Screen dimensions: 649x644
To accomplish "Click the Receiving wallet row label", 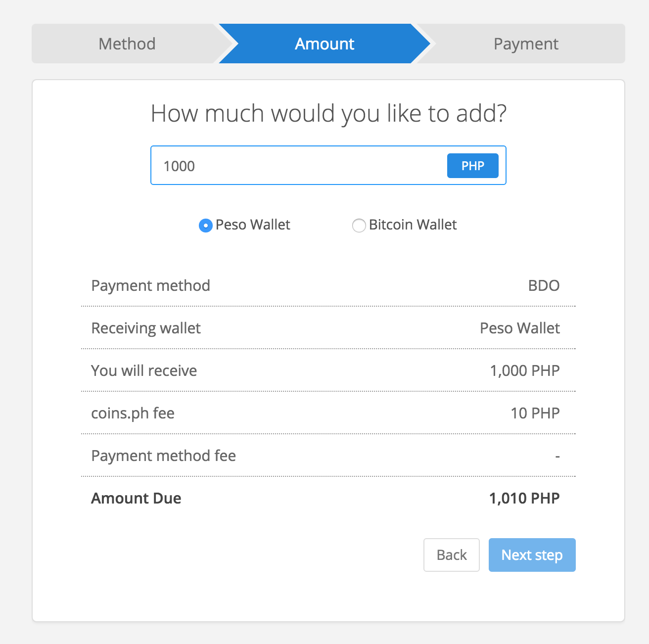I will click(146, 328).
